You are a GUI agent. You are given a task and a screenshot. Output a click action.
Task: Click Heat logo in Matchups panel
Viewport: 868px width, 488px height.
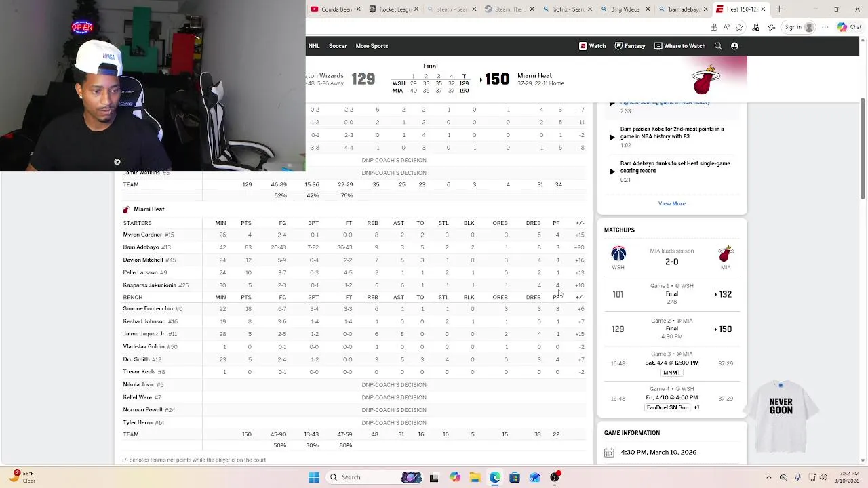(726, 254)
